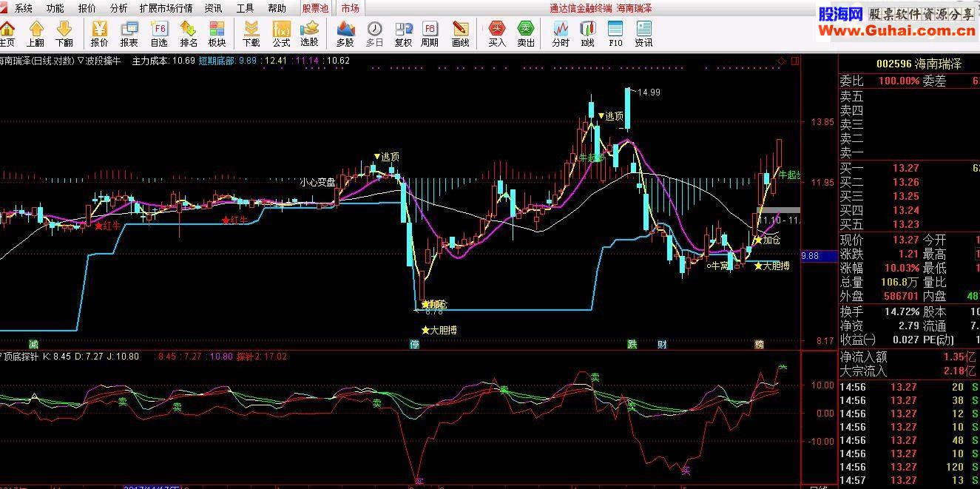The width and height of the screenshot is (980, 489).
Task: Open the F10 company info icon
Action: (615, 34)
